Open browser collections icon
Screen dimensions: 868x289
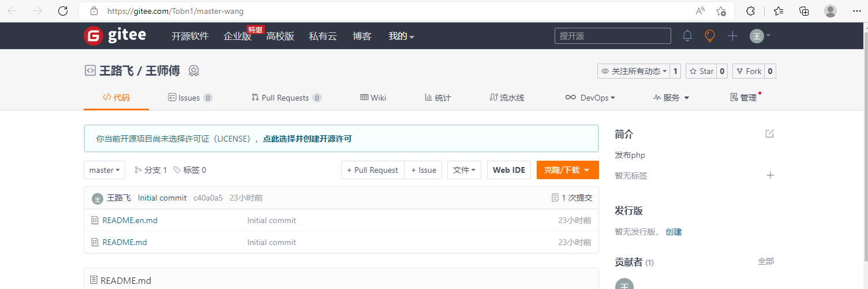click(x=804, y=11)
